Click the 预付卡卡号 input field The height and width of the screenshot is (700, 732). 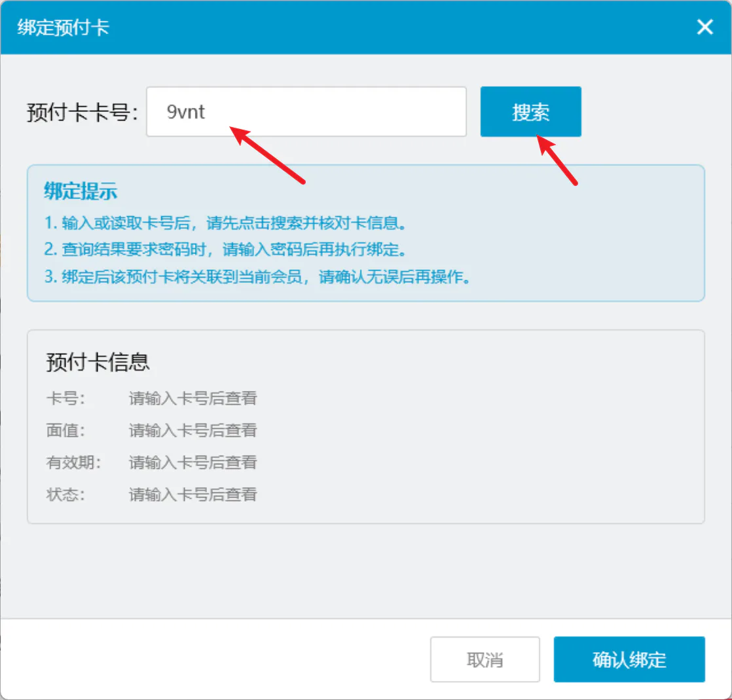point(306,111)
